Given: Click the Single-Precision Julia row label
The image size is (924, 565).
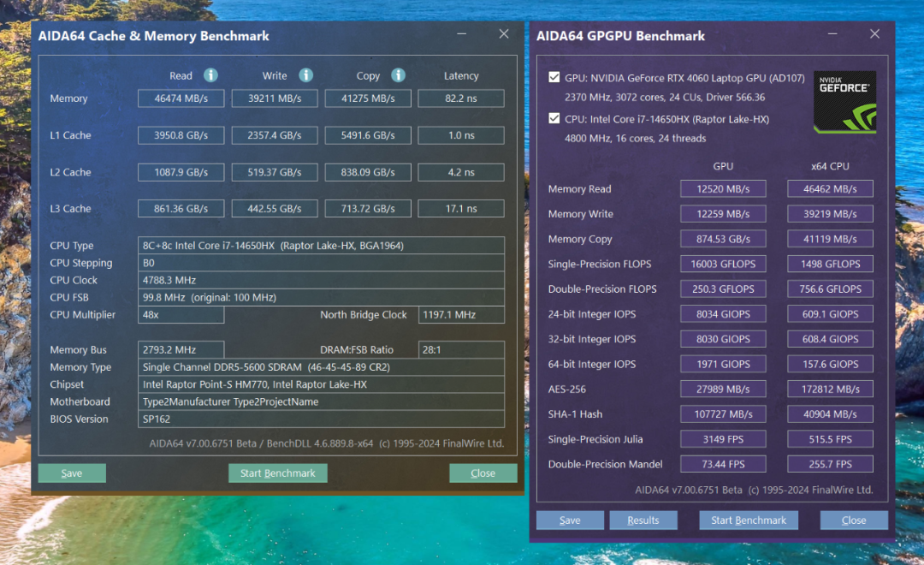Looking at the screenshot, I should (595, 439).
